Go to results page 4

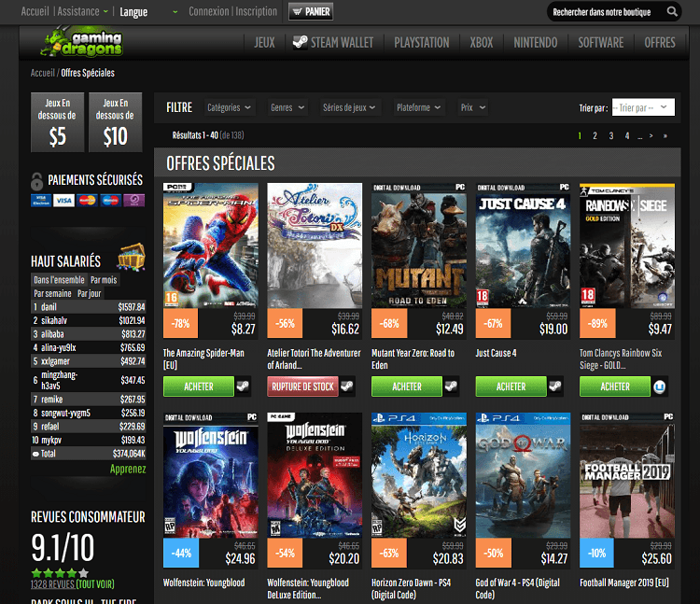pos(627,135)
